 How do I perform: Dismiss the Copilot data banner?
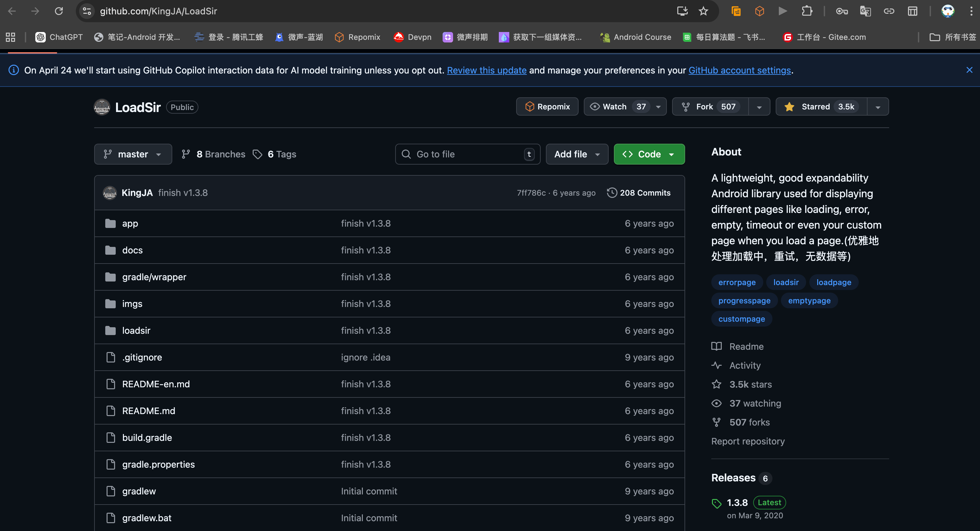pyautogui.click(x=969, y=70)
